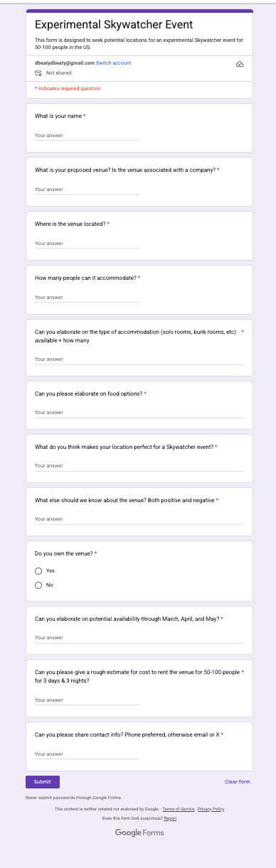Click the Clear form link

(238, 781)
